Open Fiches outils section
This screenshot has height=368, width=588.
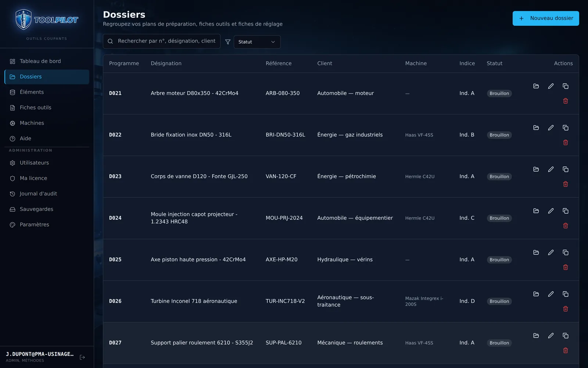coord(47,108)
